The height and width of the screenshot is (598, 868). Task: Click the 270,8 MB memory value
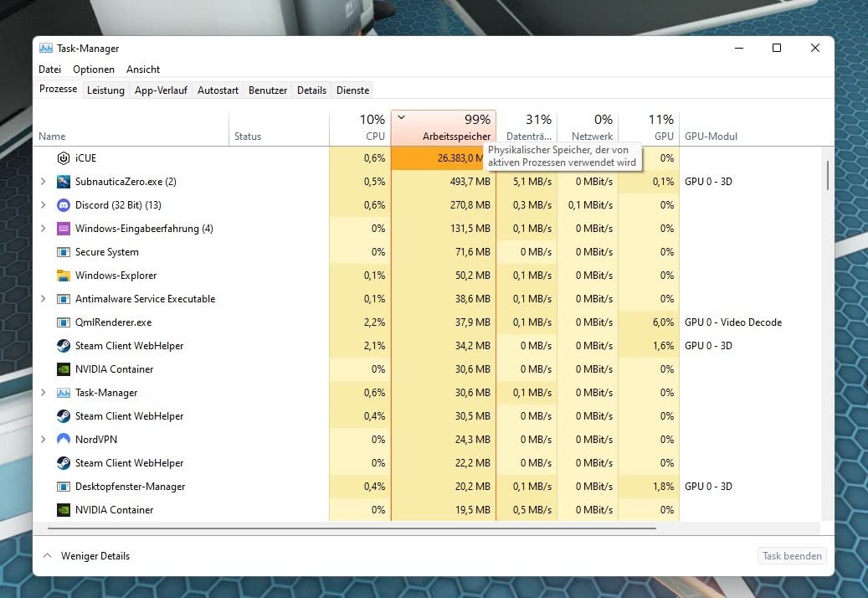point(470,205)
